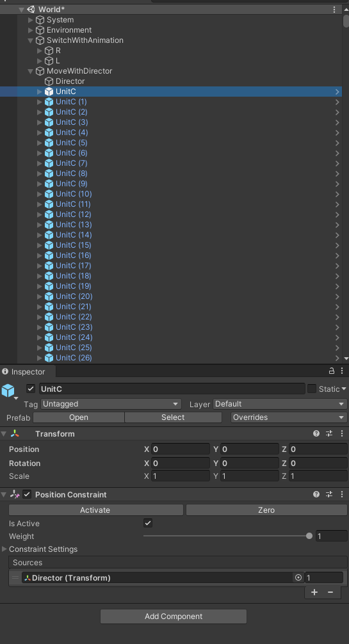The height and width of the screenshot is (644, 349).
Task: Lock the Inspector panel
Action: pos(331,371)
